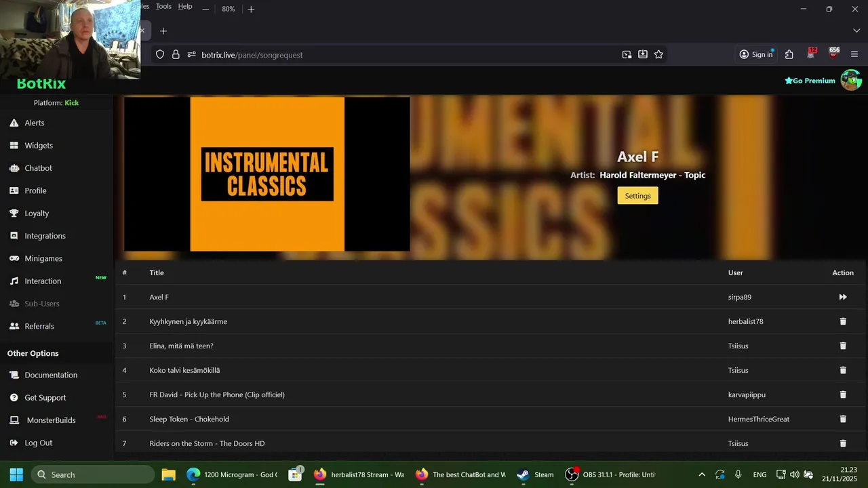Sign in to the Firefox account
Viewport: 868px width, 488px height.
pos(756,55)
